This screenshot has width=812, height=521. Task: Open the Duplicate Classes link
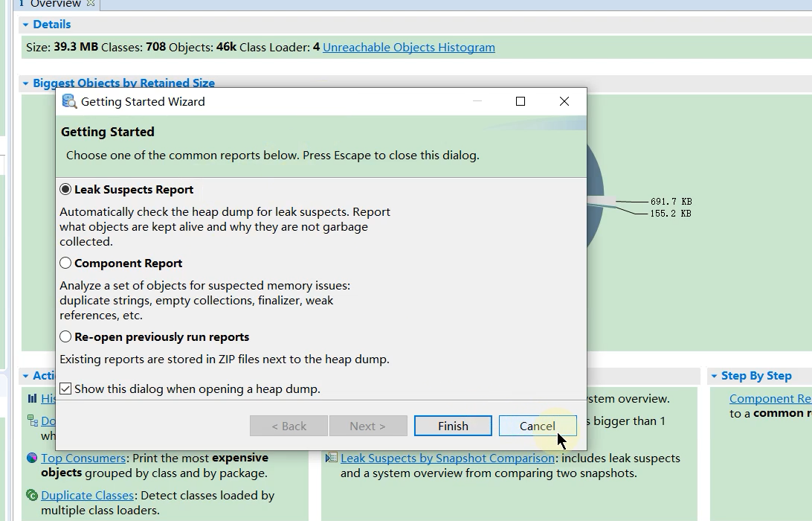click(x=87, y=496)
